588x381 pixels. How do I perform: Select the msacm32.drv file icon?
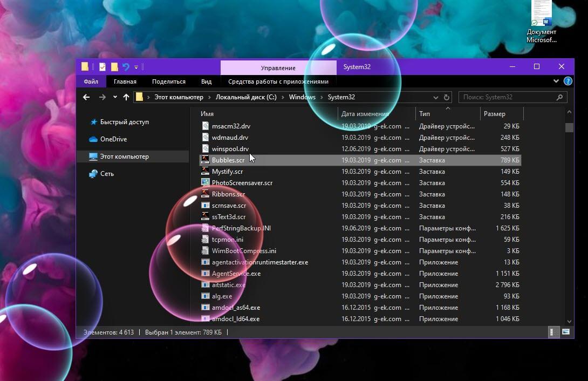click(x=205, y=126)
